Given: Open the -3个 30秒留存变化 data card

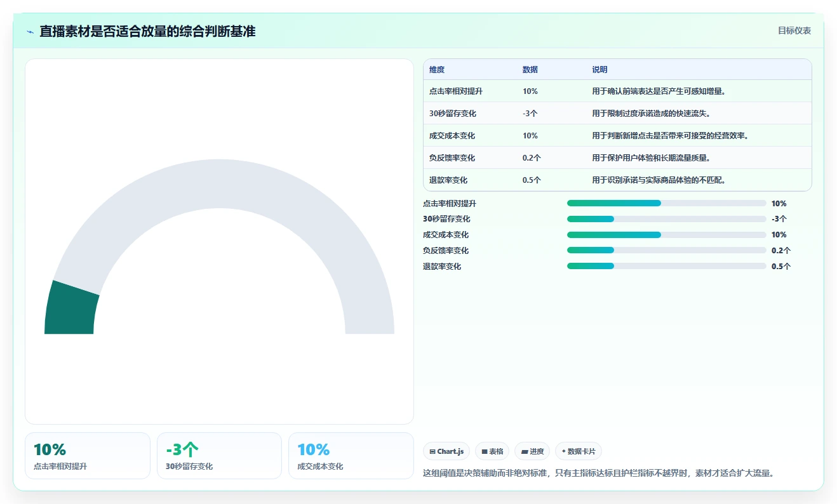Looking at the screenshot, I should pyautogui.click(x=219, y=456).
